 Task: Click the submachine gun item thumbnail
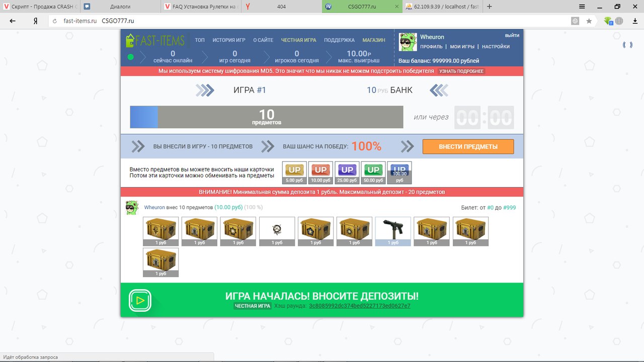(x=393, y=231)
